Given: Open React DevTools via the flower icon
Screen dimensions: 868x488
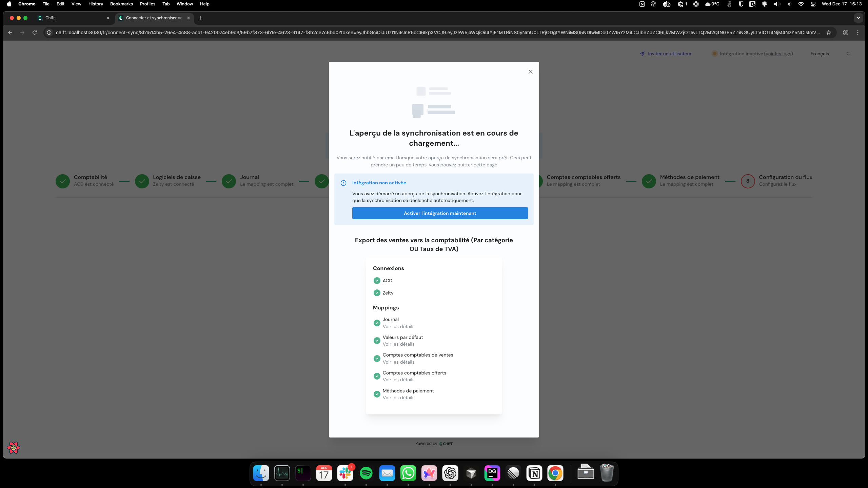Looking at the screenshot, I should (x=14, y=447).
